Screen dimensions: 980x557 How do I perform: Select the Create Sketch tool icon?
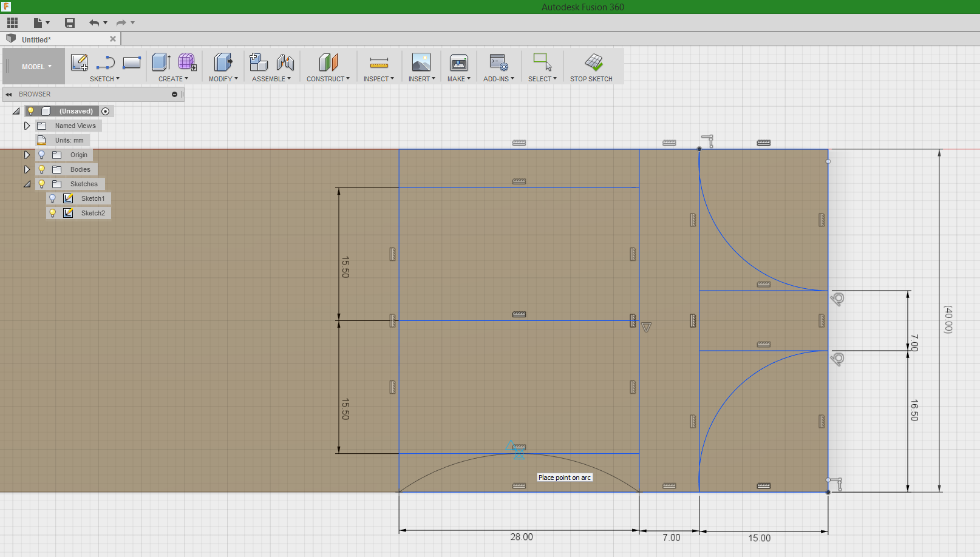click(x=80, y=62)
